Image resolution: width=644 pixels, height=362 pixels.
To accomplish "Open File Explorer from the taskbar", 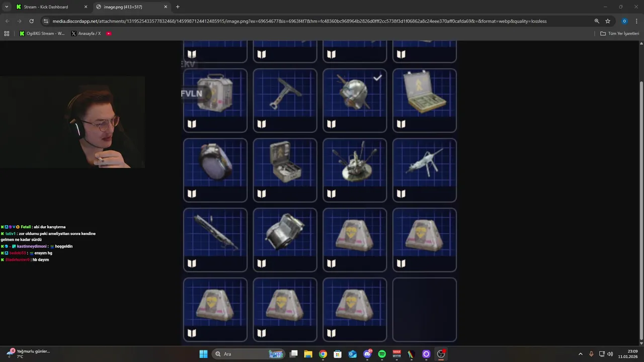I will click(x=308, y=354).
